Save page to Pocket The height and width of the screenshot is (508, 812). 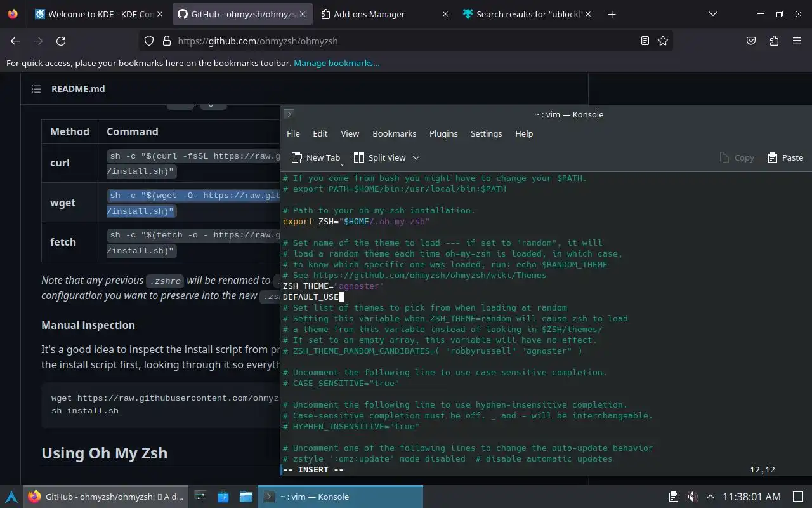click(x=751, y=41)
